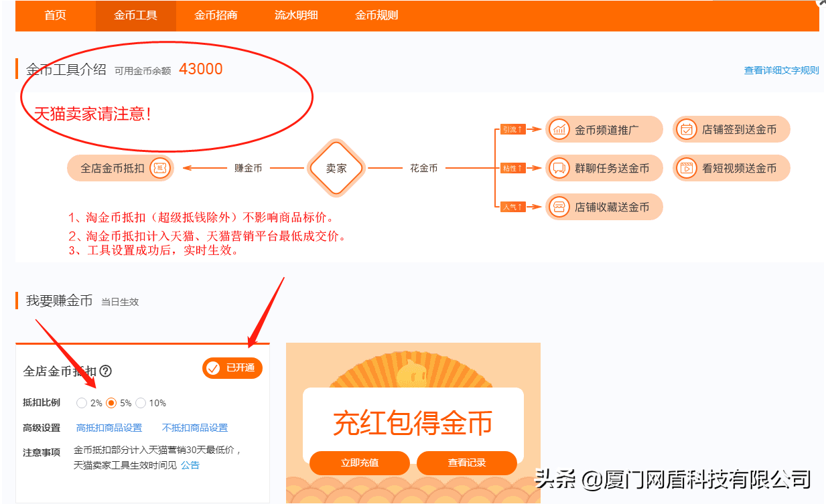Open the 查看详细文字规则 link

pyautogui.click(x=781, y=70)
